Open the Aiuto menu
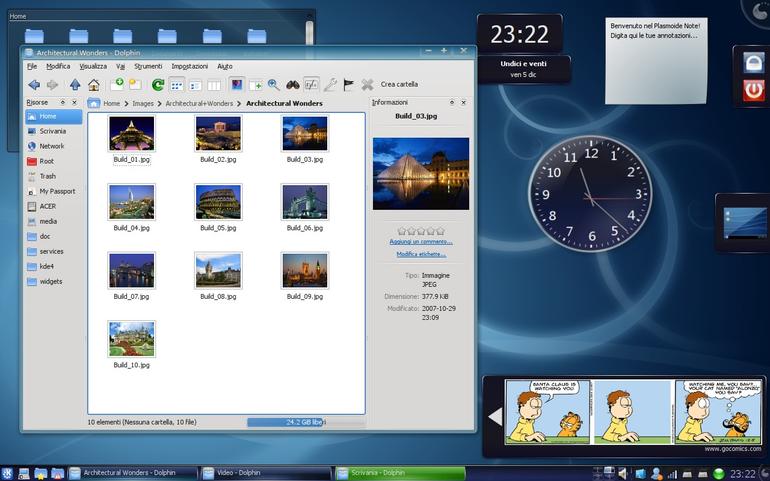Viewport: 770px width, 481px height. click(x=225, y=66)
